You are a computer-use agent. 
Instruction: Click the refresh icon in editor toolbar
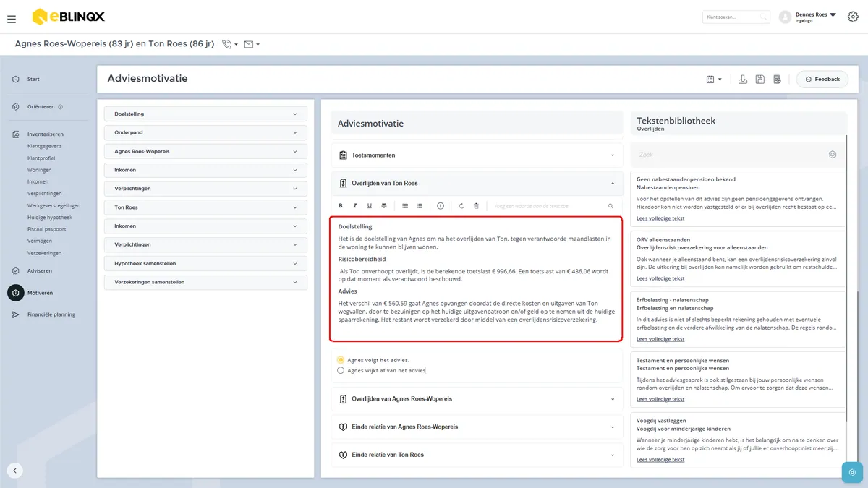[461, 206]
